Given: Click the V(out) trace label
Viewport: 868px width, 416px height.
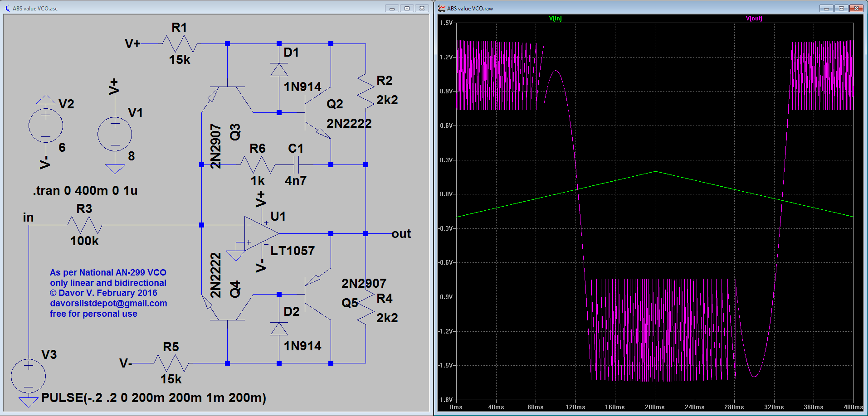Looking at the screenshot, I should (754, 19).
